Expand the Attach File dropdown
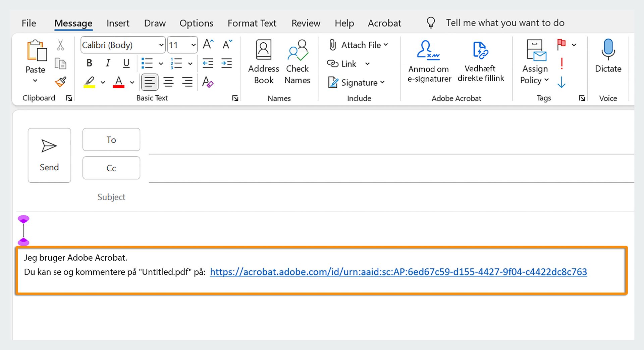 [386, 45]
